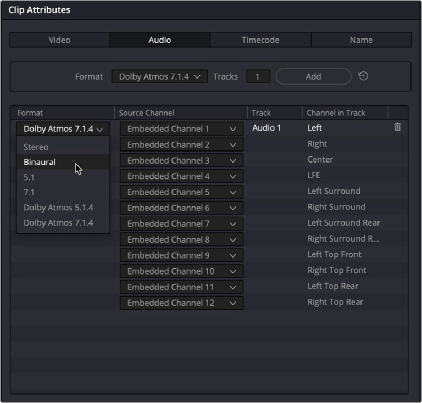Open Embedded Channel 9 source dropdown
The width and height of the screenshot is (422, 403).
pyautogui.click(x=182, y=255)
